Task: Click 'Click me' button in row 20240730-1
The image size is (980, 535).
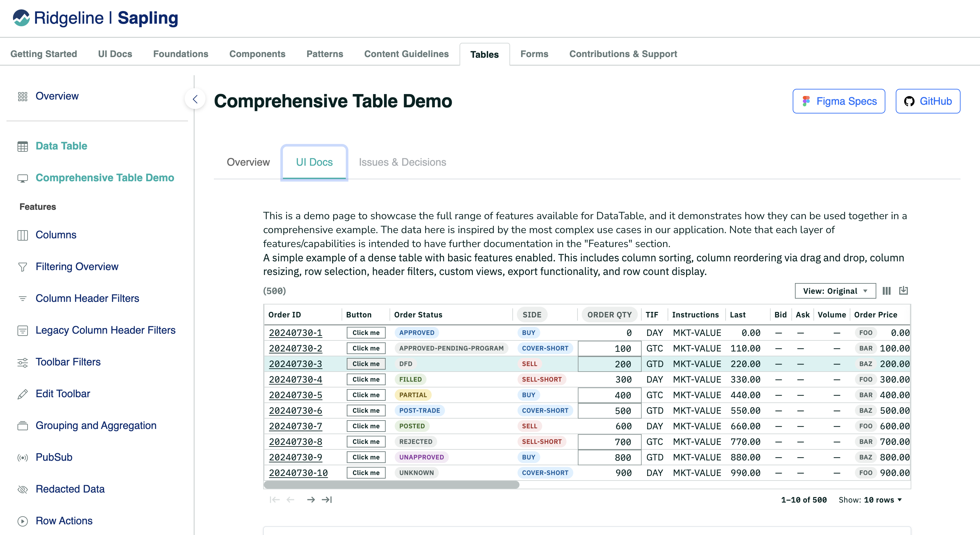Action: 366,333
